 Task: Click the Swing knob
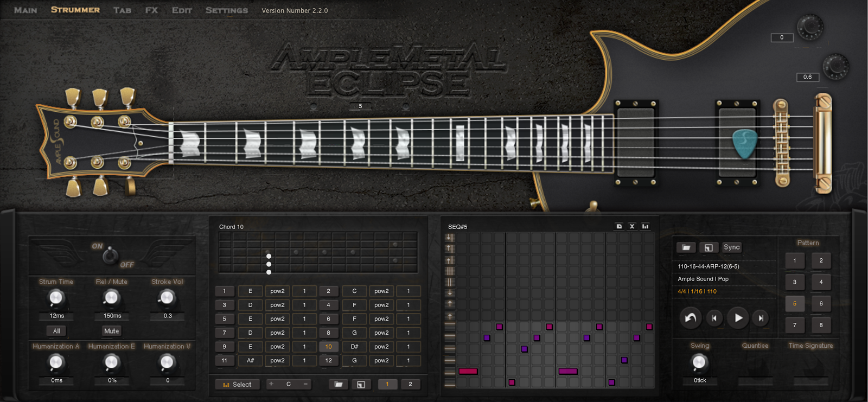699,362
